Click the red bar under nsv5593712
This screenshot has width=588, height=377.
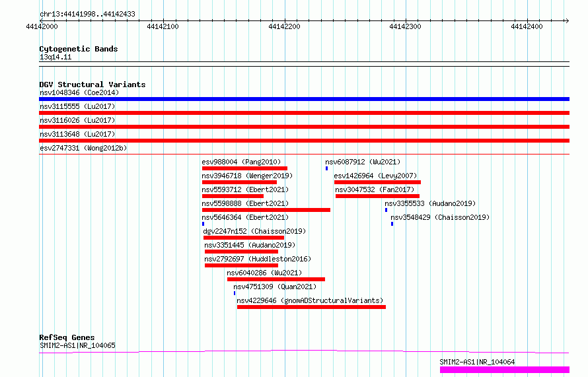233,196
